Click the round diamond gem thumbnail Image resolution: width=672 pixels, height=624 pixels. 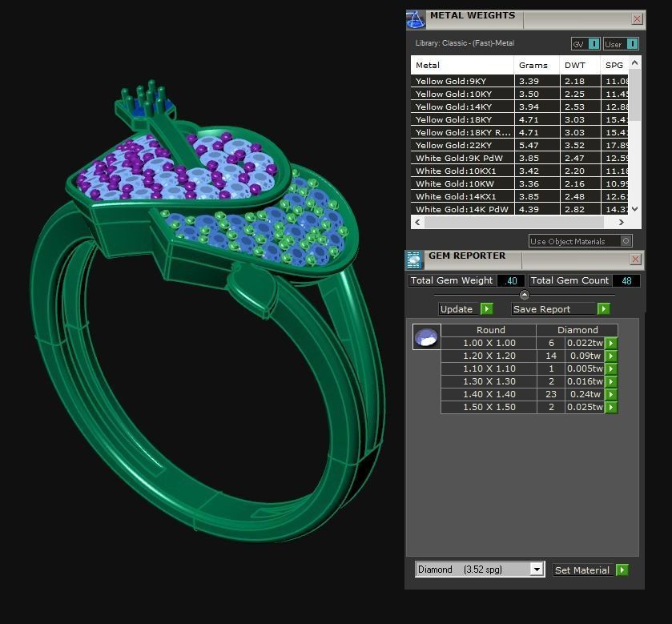pyautogui.click(x=426, y=336)
